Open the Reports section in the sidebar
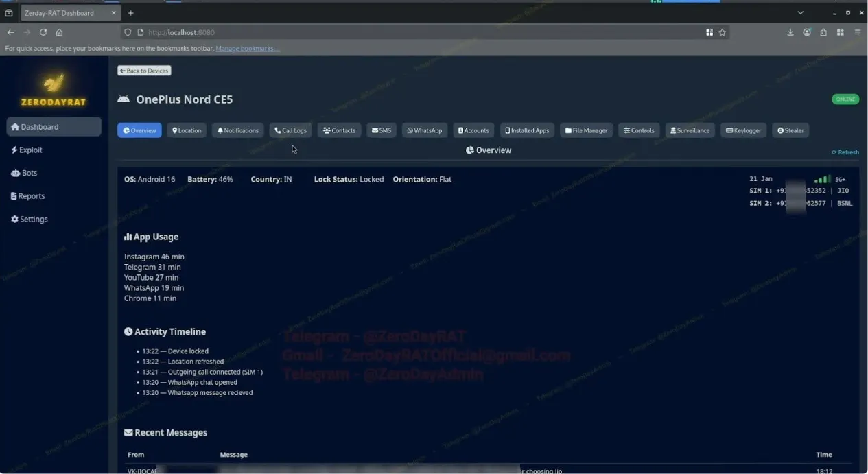 click(28, 196)
